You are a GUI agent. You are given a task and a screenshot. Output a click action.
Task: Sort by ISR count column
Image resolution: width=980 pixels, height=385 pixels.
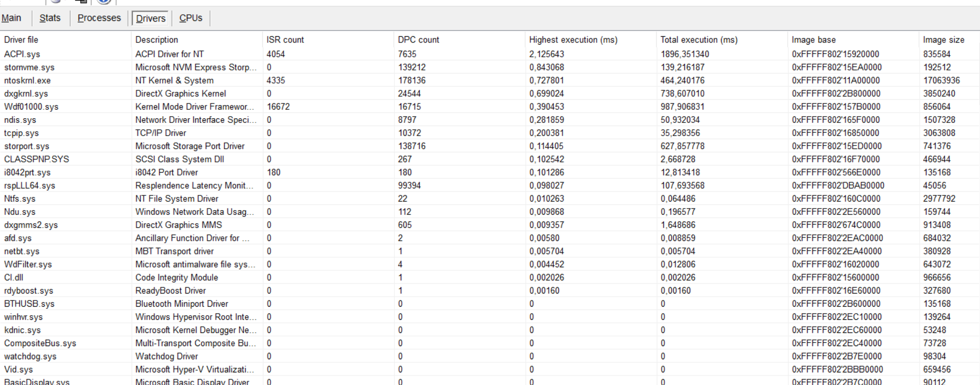pos(285,40)
